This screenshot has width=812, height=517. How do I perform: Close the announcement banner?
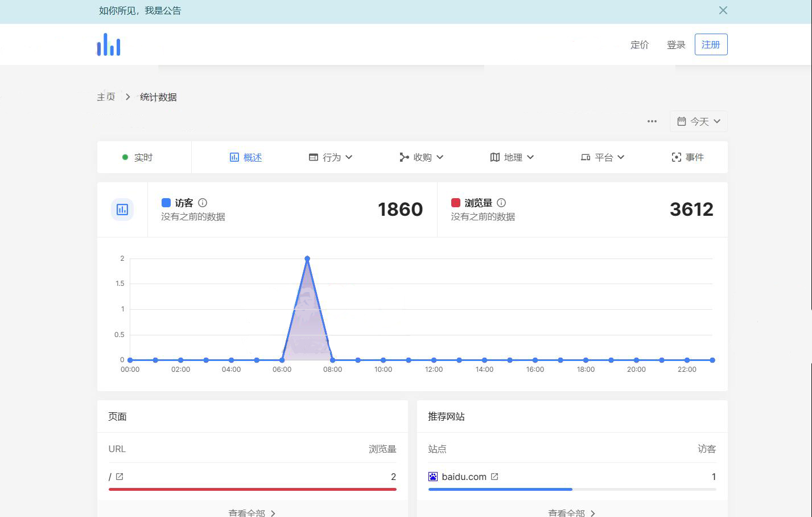coord(723,10)
